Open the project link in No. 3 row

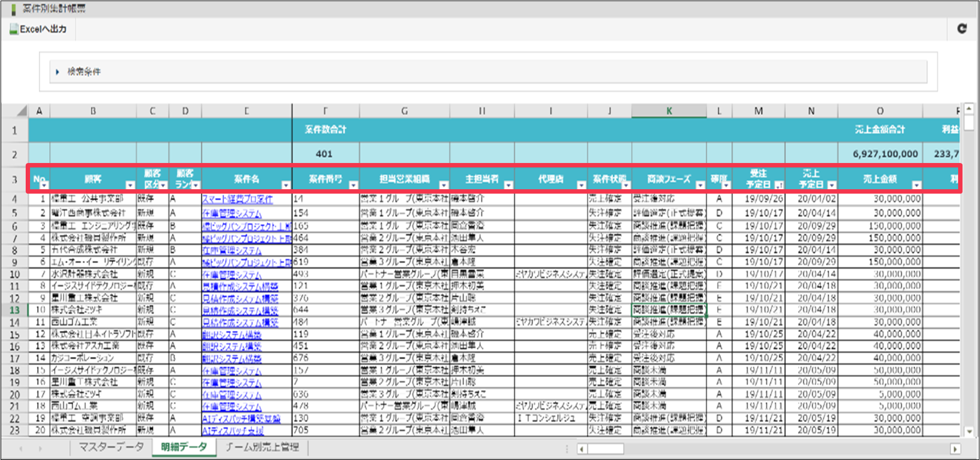tap(247, 226)
